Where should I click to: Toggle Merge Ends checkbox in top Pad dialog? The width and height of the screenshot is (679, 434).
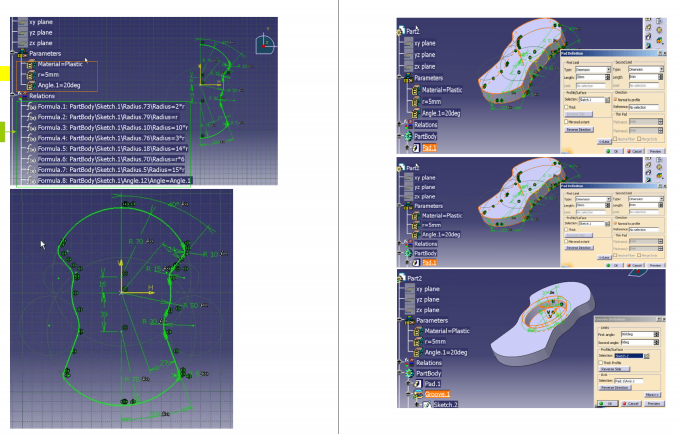(639, 139)
